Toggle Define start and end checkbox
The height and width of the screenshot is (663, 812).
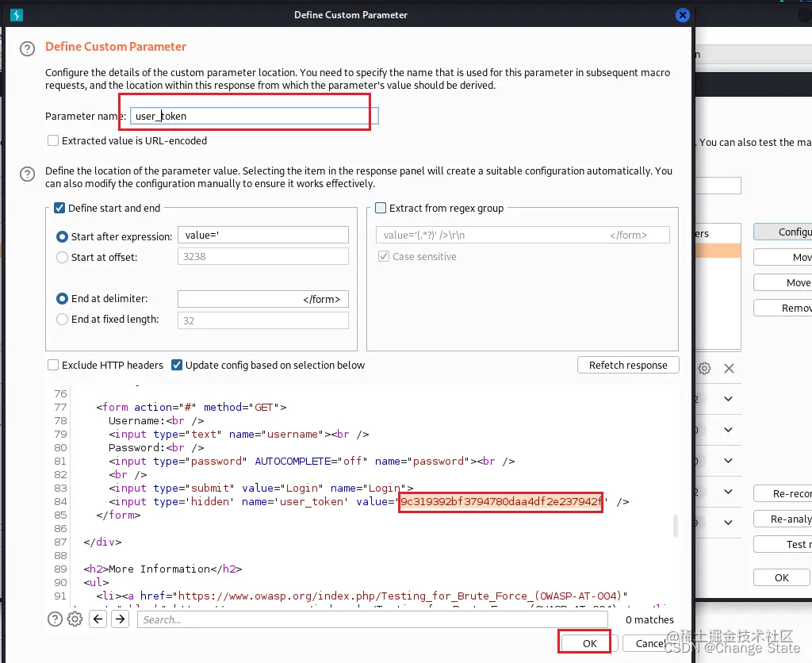[x=59, y=208]
